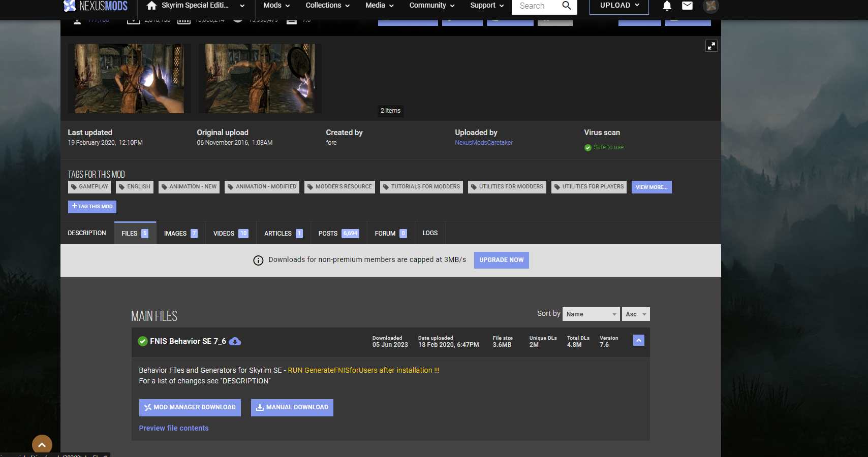
Task: Open the ARTICLES tab
Action: pyautogui.click(x=284, y=233)
